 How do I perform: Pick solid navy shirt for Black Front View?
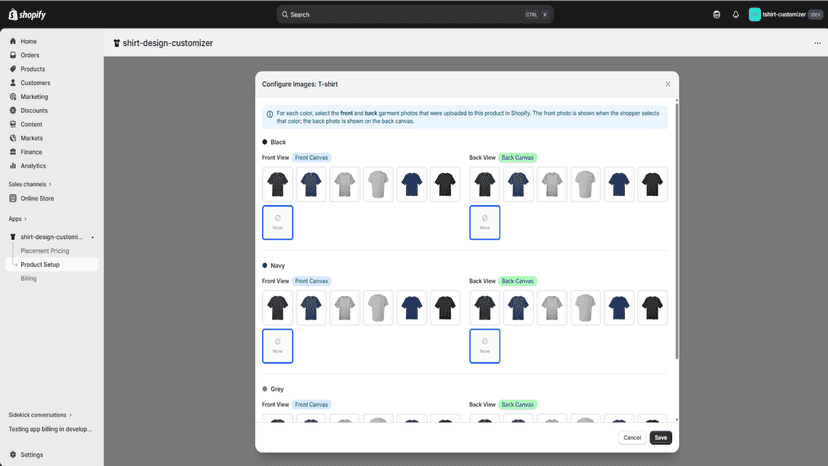(412, 184)
